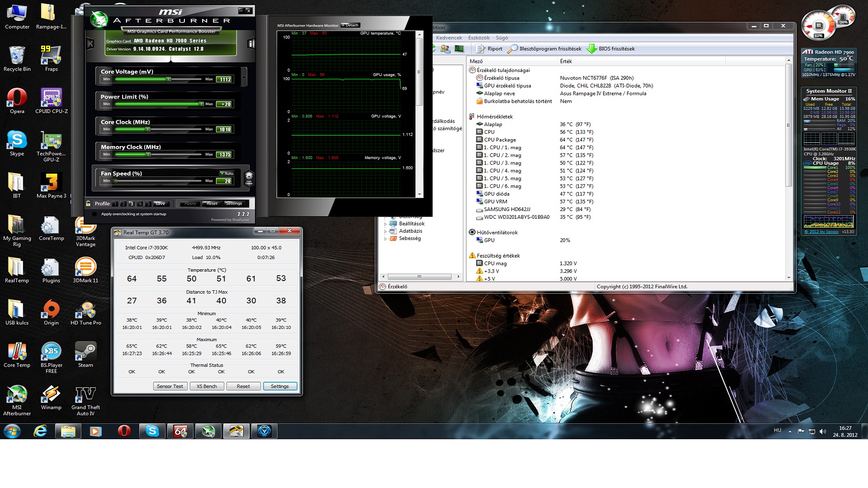868x488 pixels.
Task: Select Afterburner profile slot 3
Action: click(x=132, y=204)
